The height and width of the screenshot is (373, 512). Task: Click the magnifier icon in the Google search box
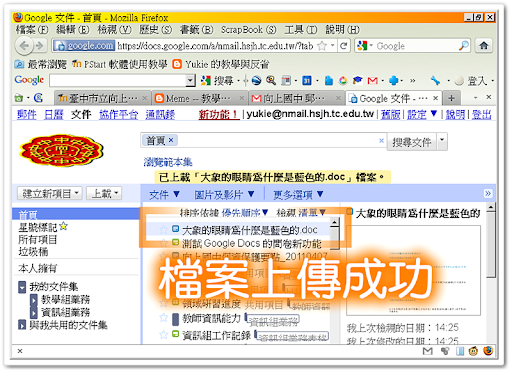463,45
